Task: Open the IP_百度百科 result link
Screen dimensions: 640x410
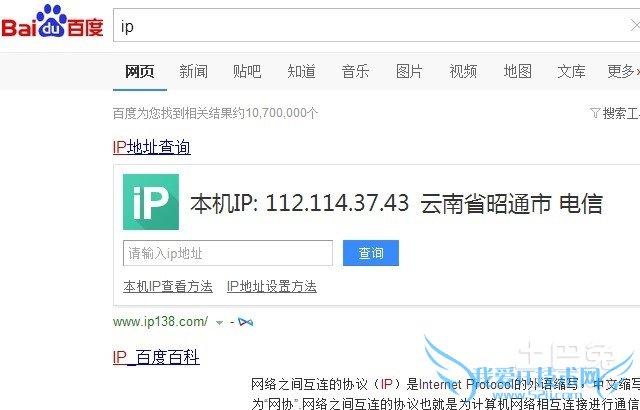Action: (156, 357)
